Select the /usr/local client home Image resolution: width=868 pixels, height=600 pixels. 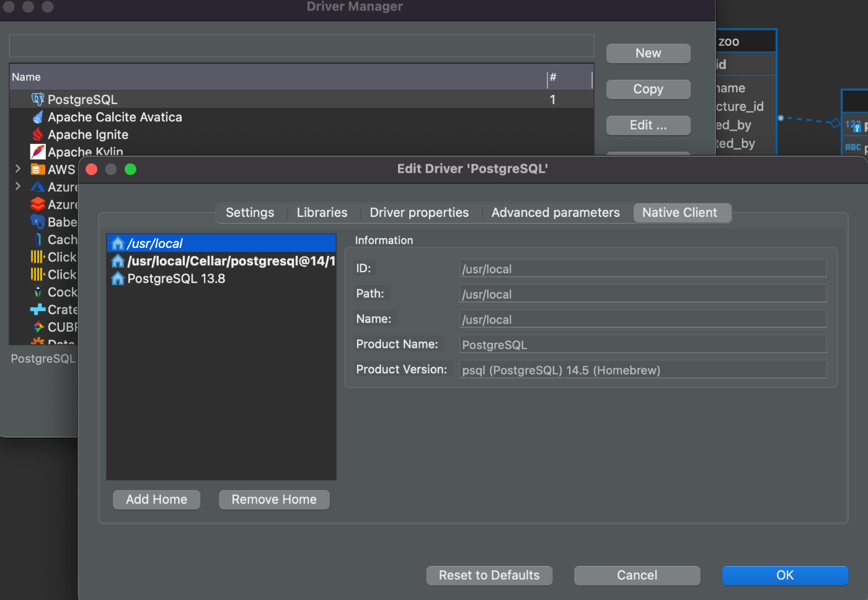tap(221, 243)
